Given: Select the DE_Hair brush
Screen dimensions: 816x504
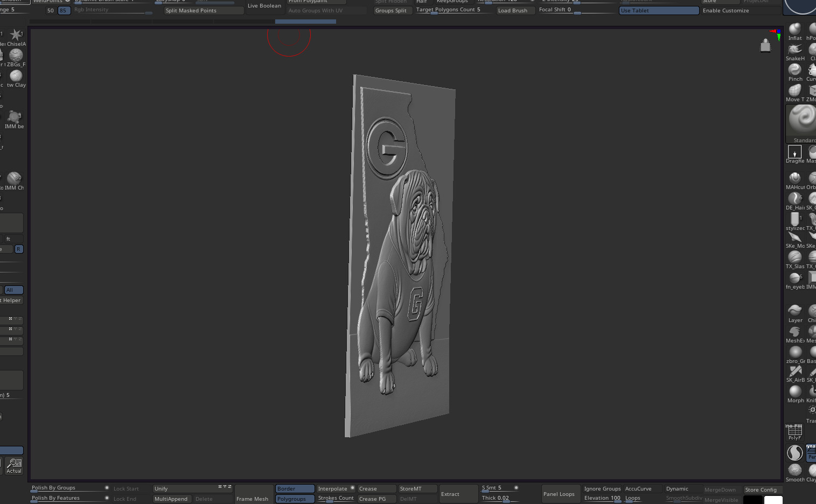Looking at the screenshot, I should [795, 201].
